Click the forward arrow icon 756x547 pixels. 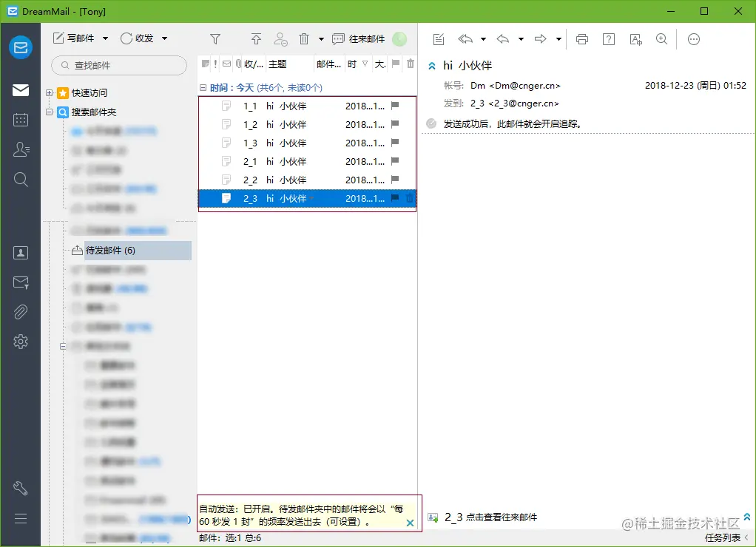pyautogui.click(x=541, y=39)
